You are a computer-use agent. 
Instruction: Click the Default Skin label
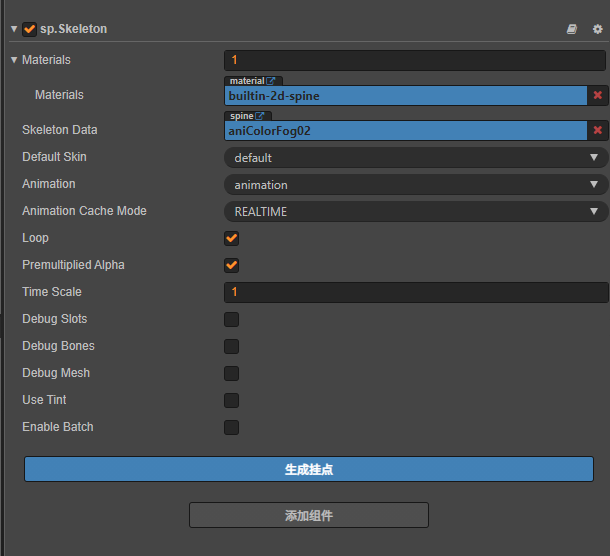point(54,156)
